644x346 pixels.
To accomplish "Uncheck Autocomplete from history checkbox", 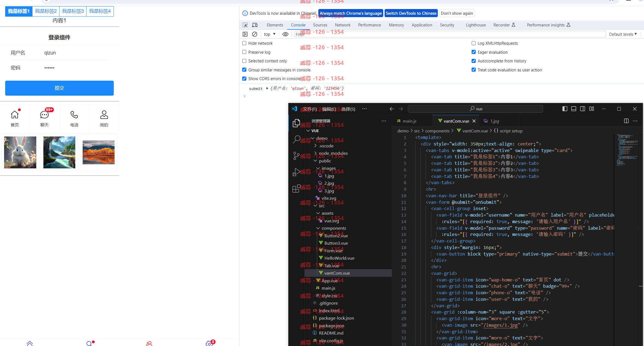I will coord(474,61).
